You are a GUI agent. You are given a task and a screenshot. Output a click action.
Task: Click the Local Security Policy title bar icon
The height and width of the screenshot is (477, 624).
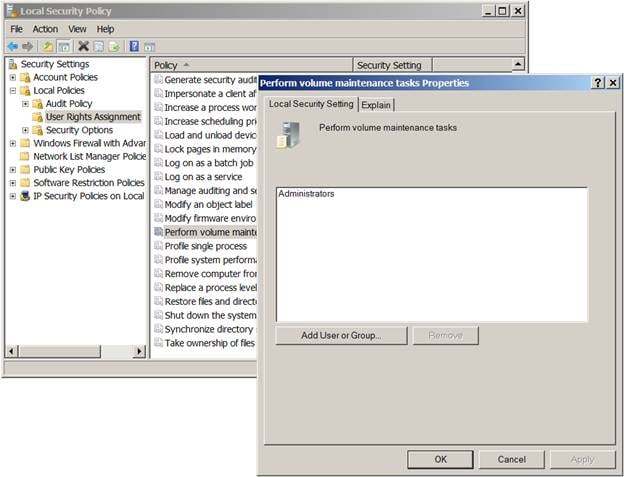point(12,11)
